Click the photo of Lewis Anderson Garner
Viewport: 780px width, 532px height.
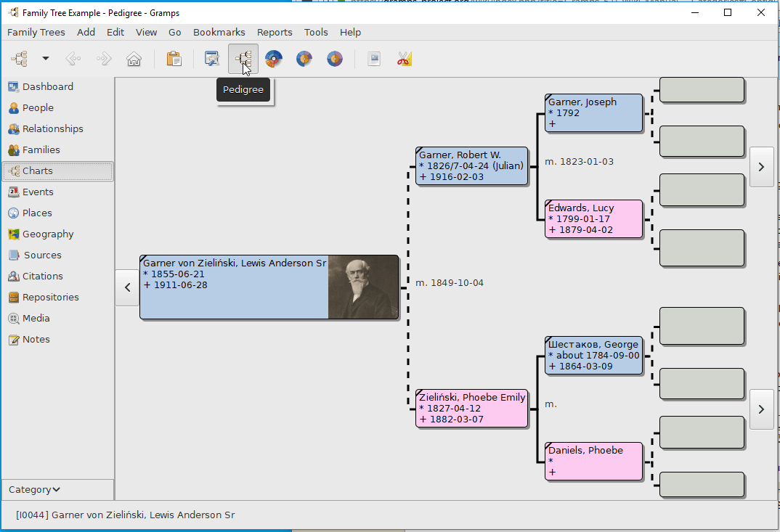point(363,287)
